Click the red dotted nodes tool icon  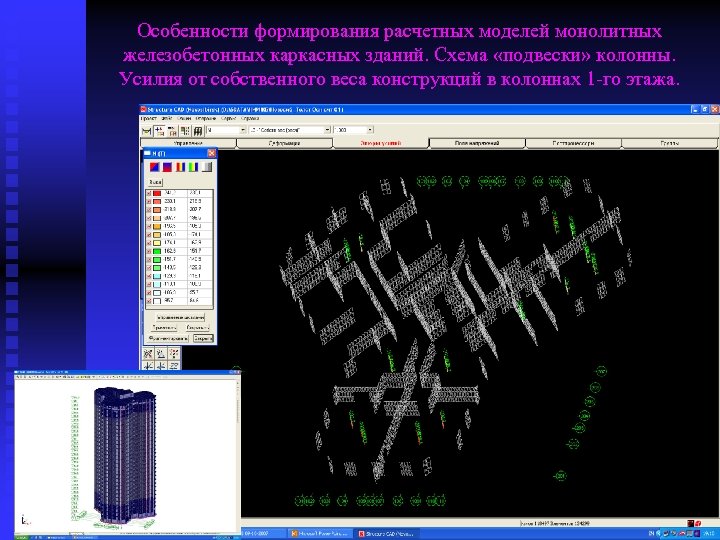point(174,354)
